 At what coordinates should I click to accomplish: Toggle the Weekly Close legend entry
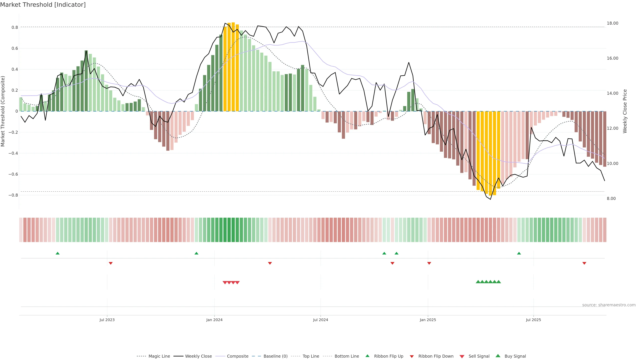pyautogui.click(x=198, y=356)
